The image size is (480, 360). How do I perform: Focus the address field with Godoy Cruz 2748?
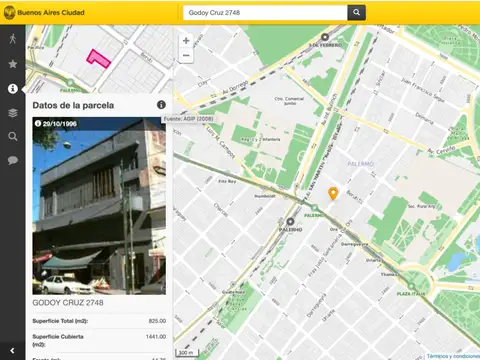pos(265,13)
